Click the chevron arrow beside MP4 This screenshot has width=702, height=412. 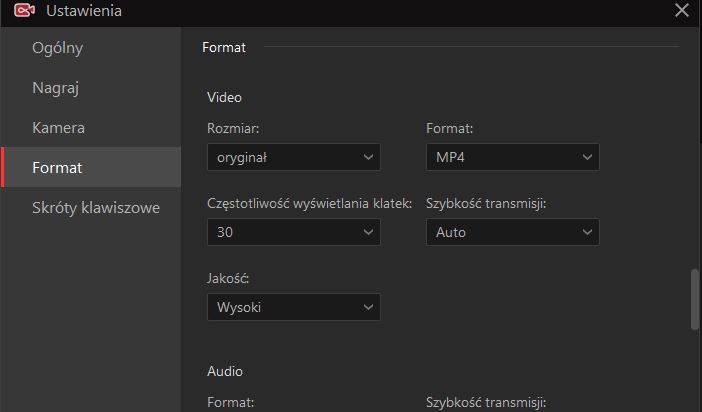point(587,157)
